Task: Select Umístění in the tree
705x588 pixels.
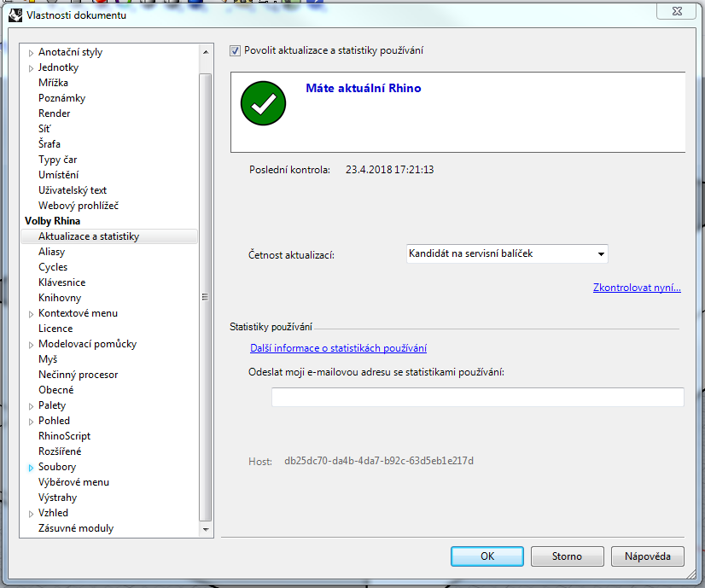Action: coord(58,175)
